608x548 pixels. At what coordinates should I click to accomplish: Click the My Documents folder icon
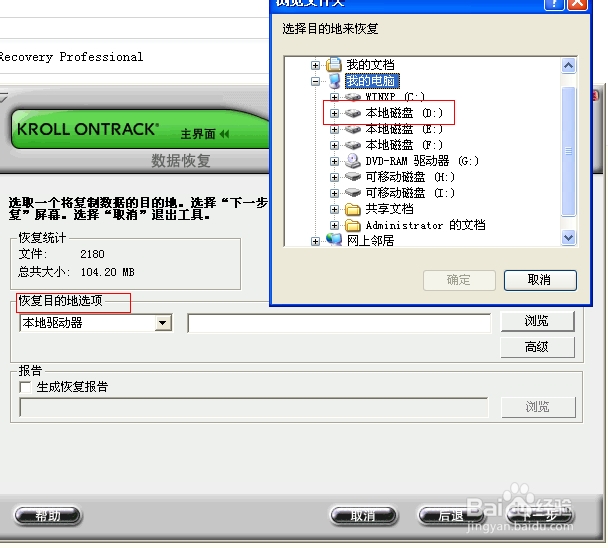(333, 65)
